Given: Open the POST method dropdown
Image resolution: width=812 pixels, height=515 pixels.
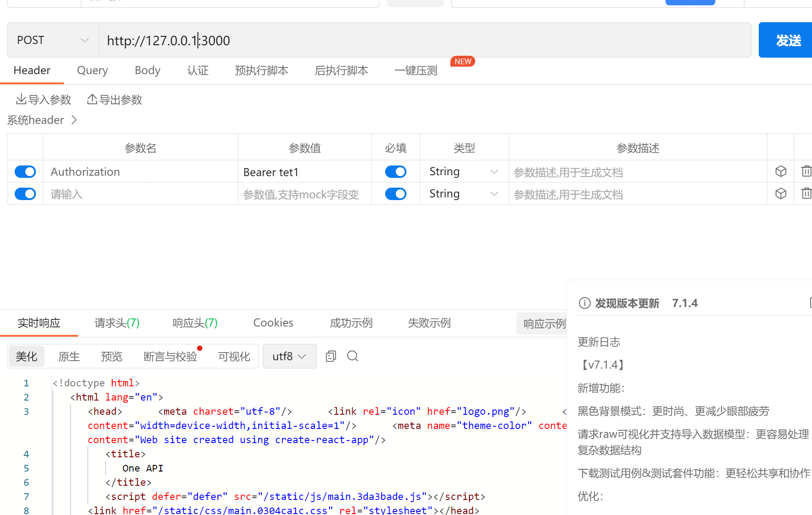Looking at the screenshot, I should [52, 40].
